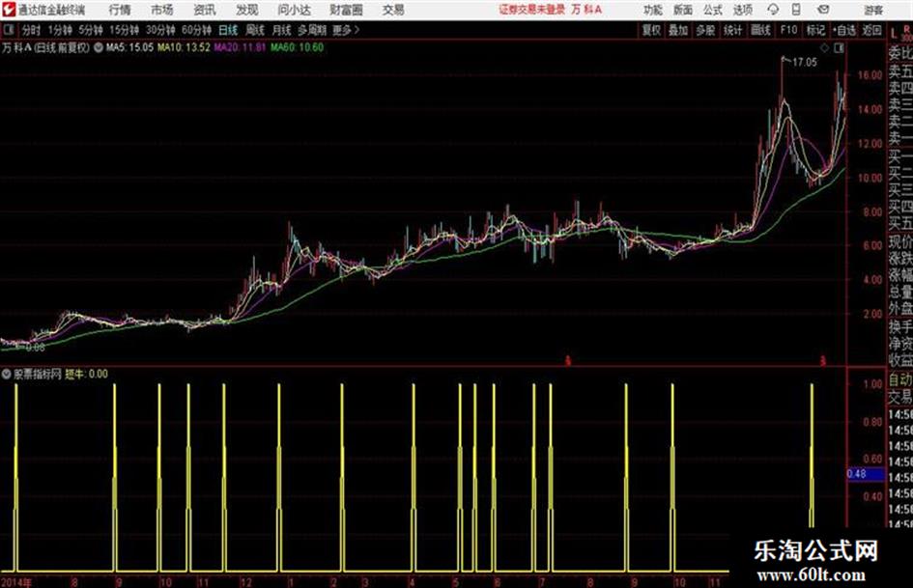Select the 多周期 multi-period tab
The image size is (913, 588).
(312, 30)
